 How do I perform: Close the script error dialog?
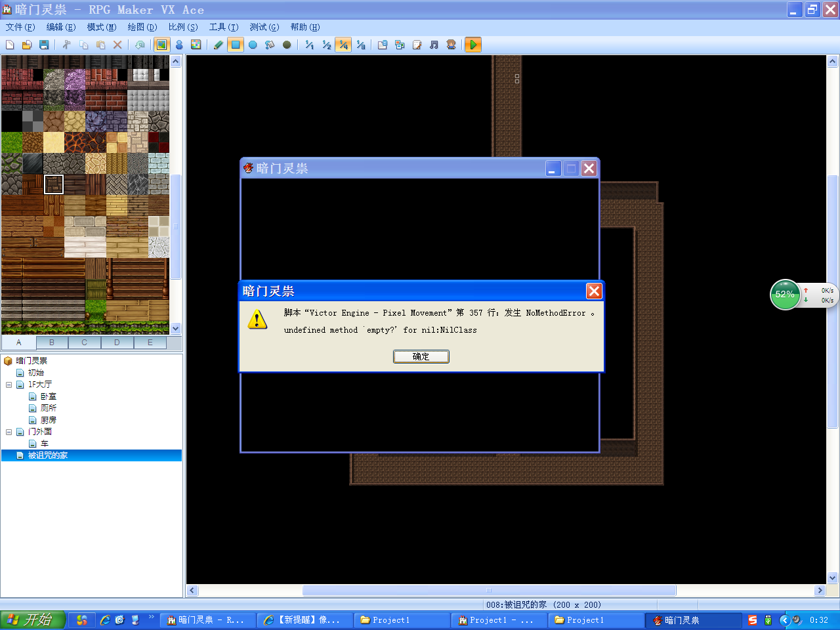click(594, 291)
